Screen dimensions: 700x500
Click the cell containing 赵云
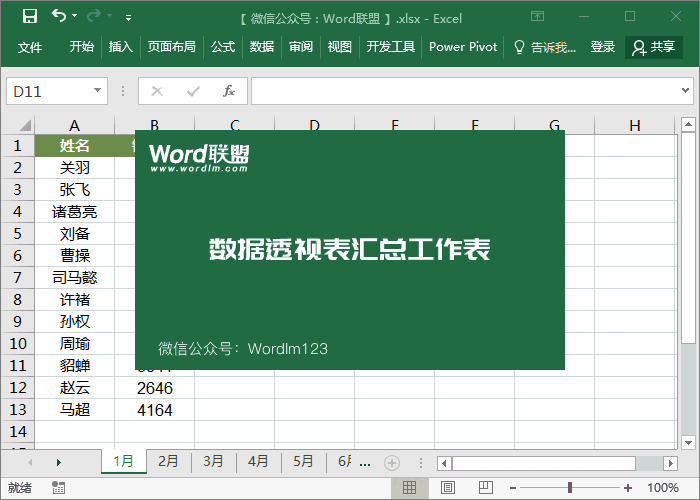point(75,388)
